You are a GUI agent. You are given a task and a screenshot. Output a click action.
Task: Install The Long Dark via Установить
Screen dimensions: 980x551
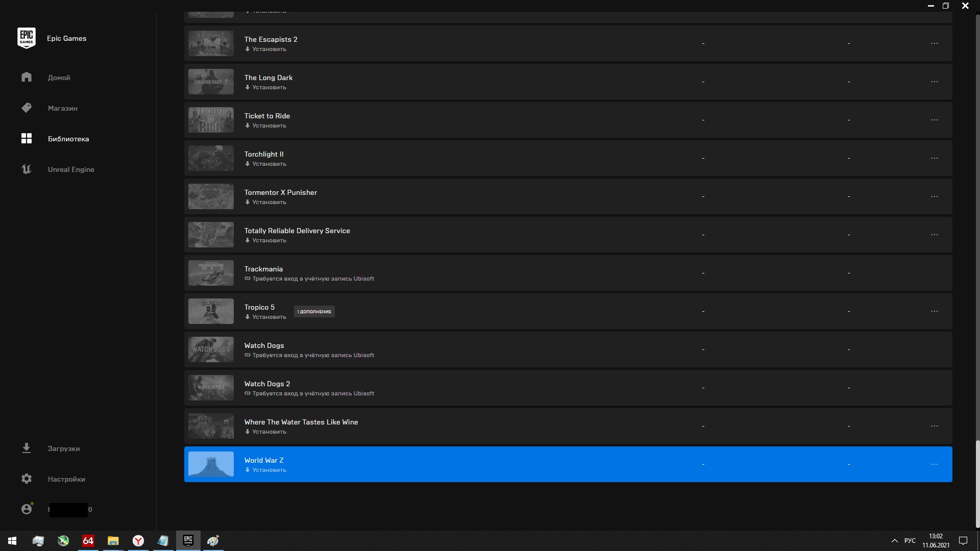pyautogui.click(x=265, y=88)
